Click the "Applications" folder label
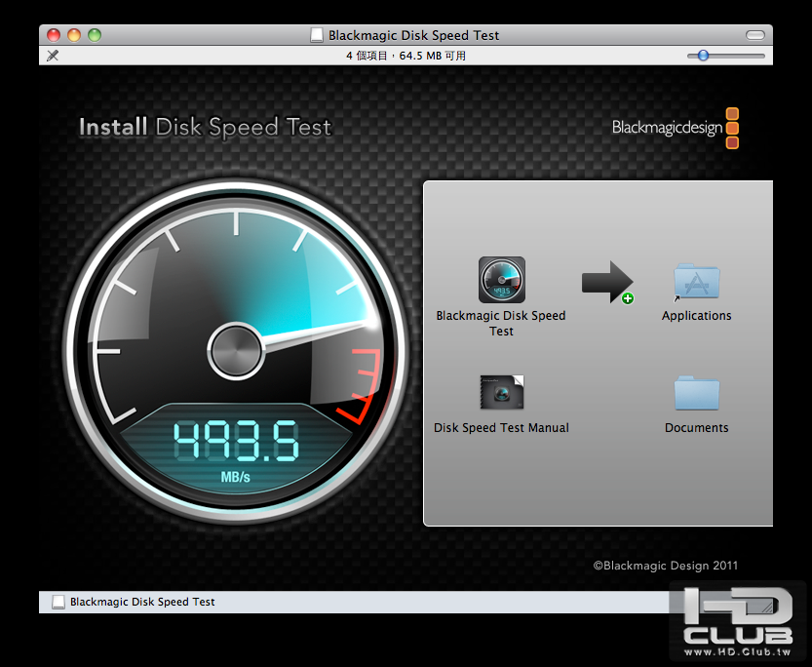This screenshot has width=812, height=667. [697, 315]
